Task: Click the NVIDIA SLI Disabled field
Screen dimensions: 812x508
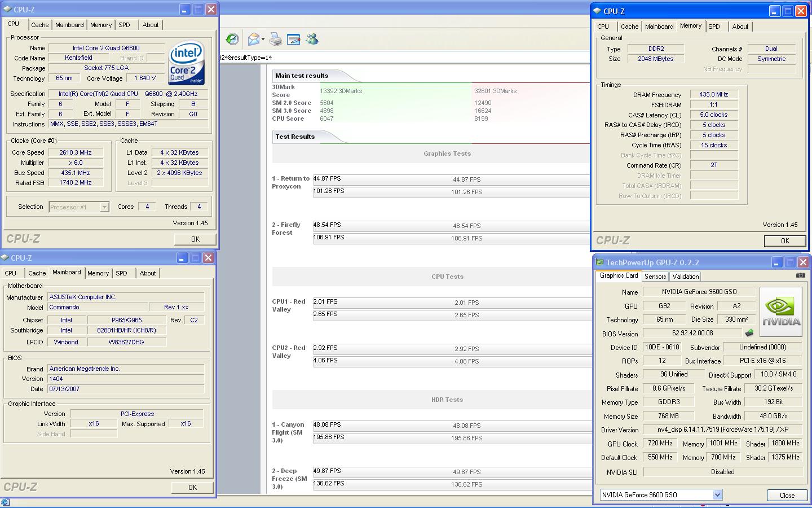Action: [x=722, y=472]
